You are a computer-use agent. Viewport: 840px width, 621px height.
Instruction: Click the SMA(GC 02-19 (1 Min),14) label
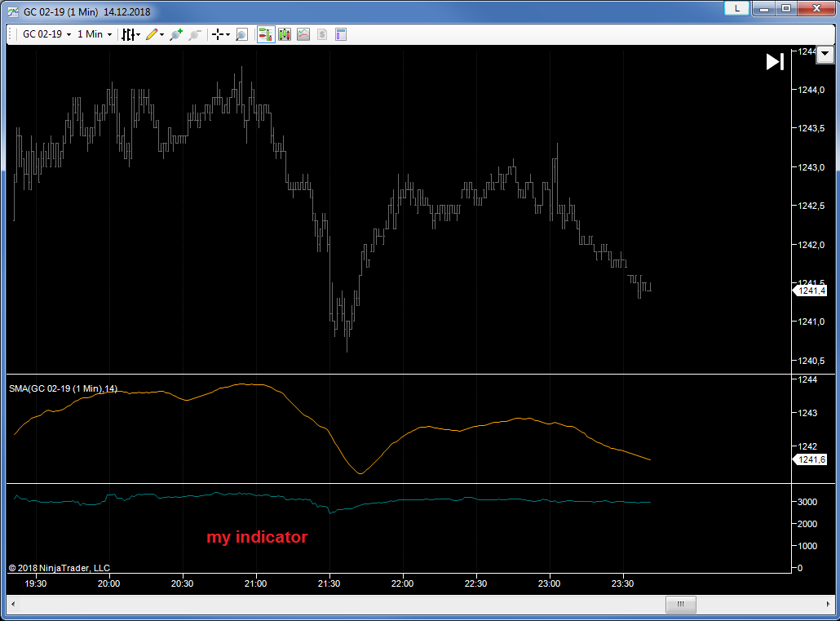point(63,388)
